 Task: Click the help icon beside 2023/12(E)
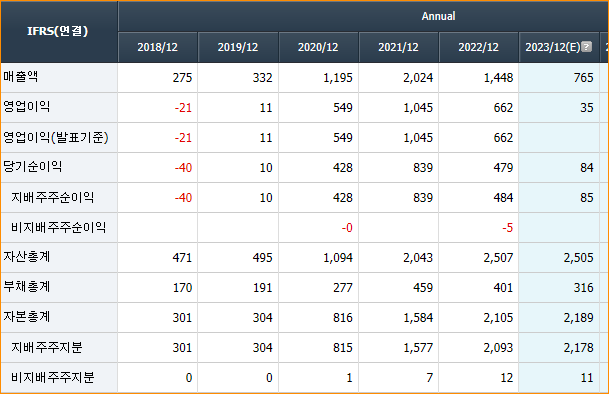click(587, 47)
